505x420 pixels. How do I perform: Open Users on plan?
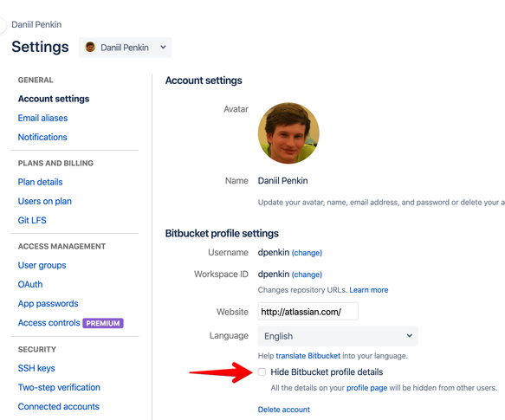point(45,201)
